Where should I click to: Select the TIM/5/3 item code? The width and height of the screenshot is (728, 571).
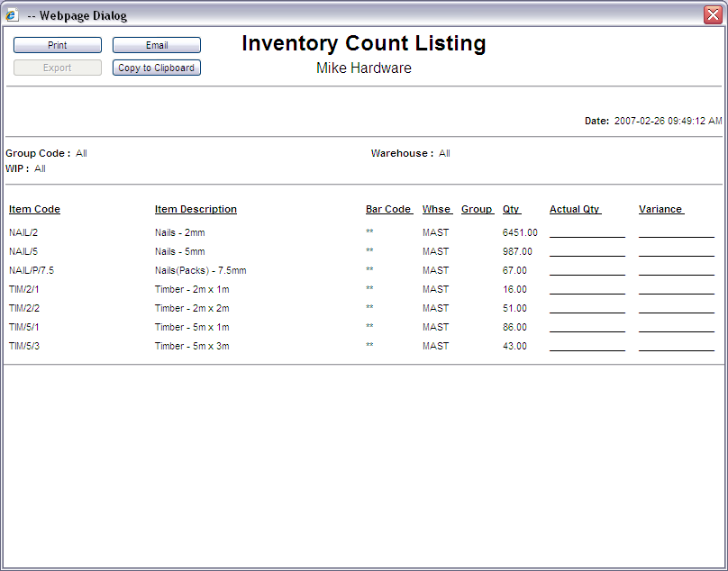24,346
